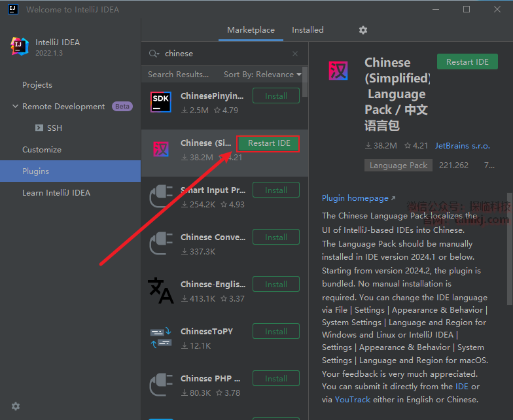Install the ChinesePinyin plugin

click(276, 96)
